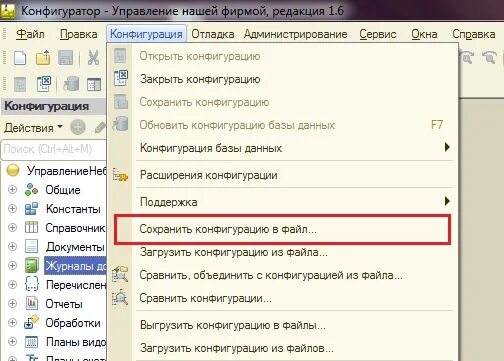This screenshot has height=361, width=504.
Task: Click the compare-merge configuration menu icon
Action: point(120,274)
